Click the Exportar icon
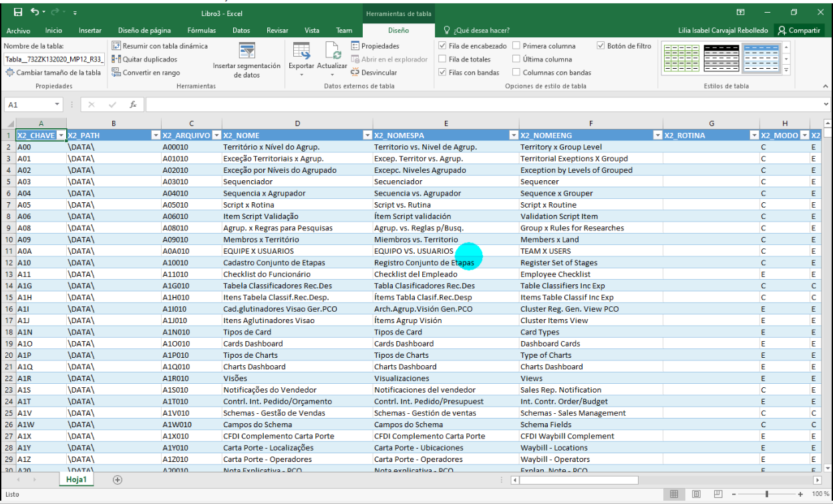 pyautogui.click(x=301, y=51)
